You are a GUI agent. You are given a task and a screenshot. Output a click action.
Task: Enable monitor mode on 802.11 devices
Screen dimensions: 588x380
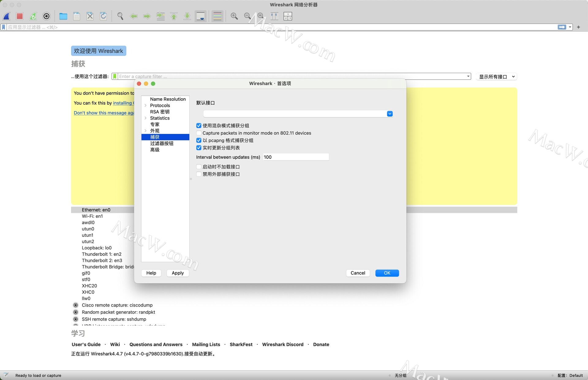(199, 133)
